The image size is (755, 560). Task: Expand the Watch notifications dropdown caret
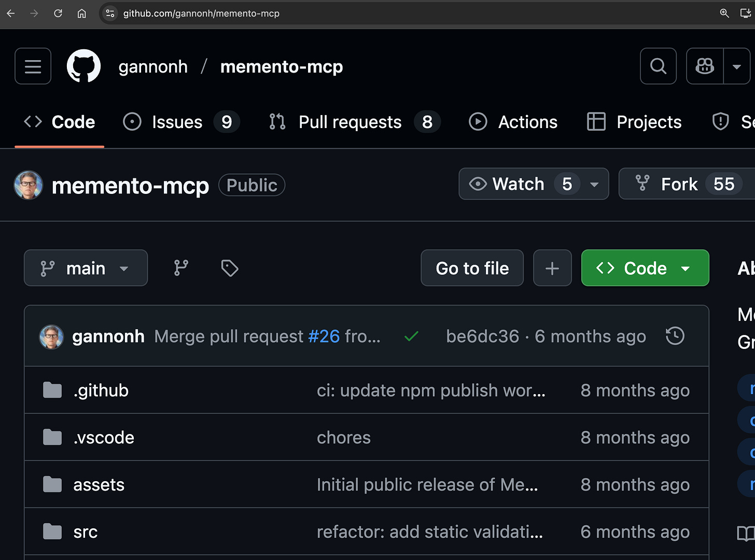(595, 184)
